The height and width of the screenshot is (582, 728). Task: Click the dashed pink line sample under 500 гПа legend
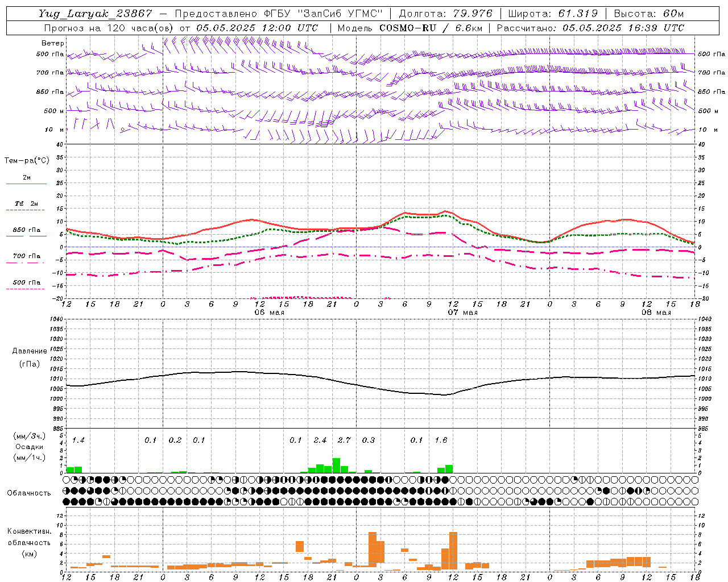tap(25, 289)
